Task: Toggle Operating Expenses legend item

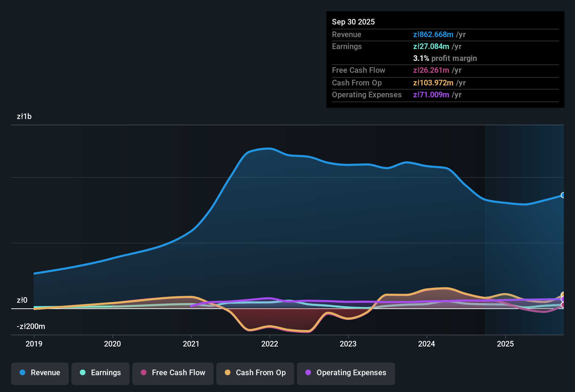Action: pyautogui.click(x=346, y=373)
